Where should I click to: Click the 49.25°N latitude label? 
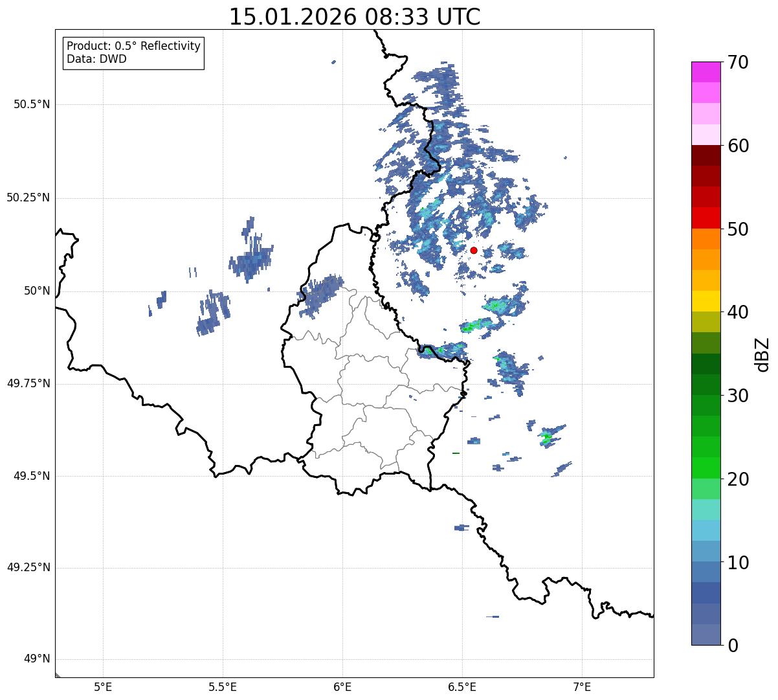[28, 568]
